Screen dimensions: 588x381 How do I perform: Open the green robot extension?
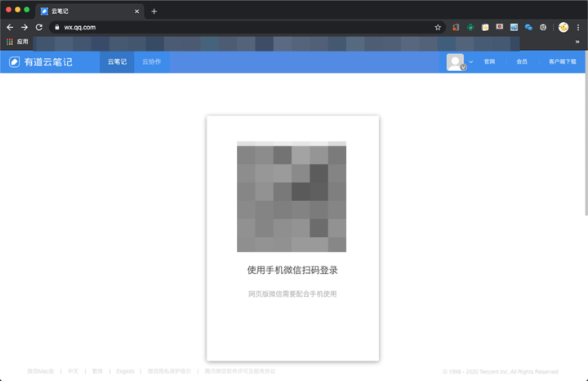click(x=470, y=28)
